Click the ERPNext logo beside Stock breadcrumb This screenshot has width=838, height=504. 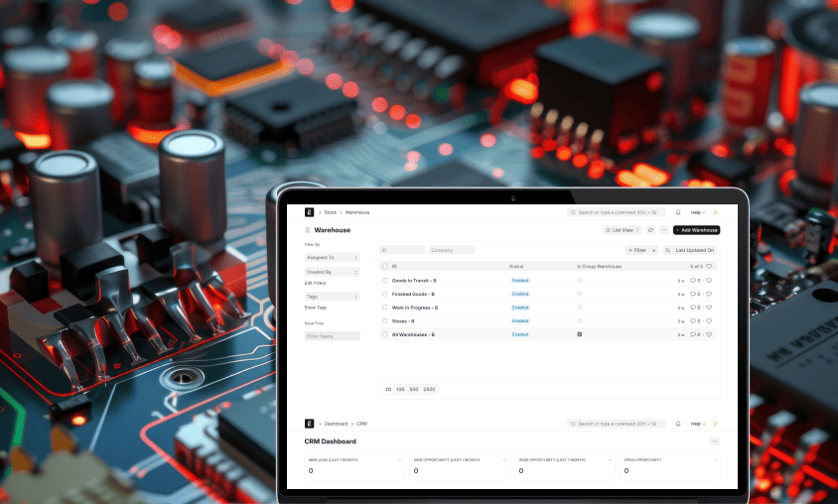[x=309, y=212]
